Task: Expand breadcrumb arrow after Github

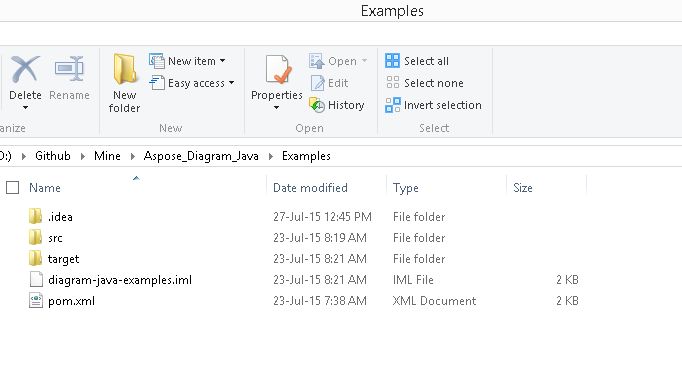Action: 83,156
